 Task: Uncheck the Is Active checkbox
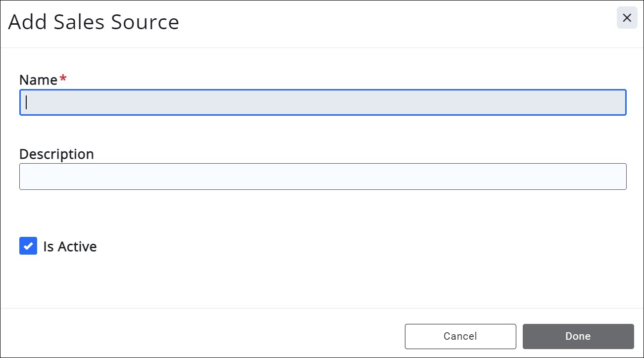(28, 246)
